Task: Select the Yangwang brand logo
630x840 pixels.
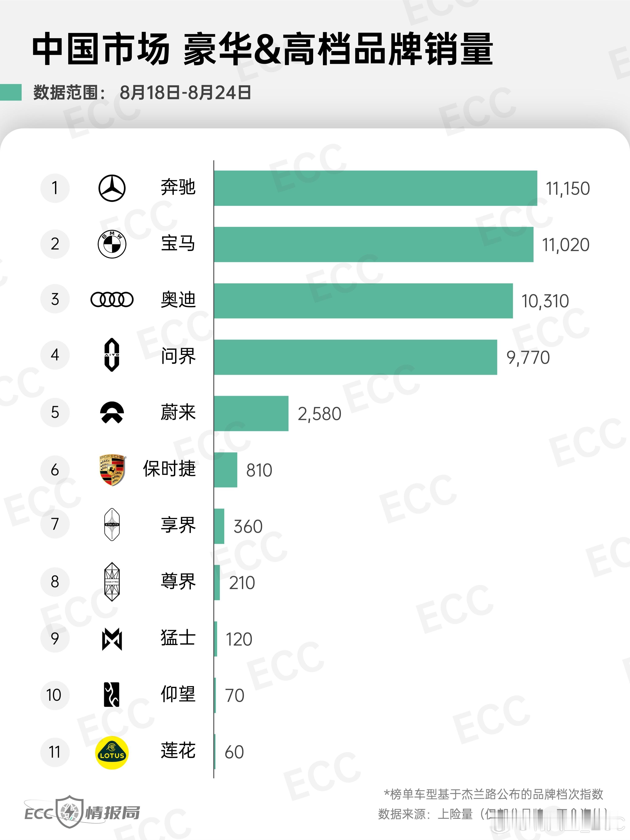Action: (112, 695)
